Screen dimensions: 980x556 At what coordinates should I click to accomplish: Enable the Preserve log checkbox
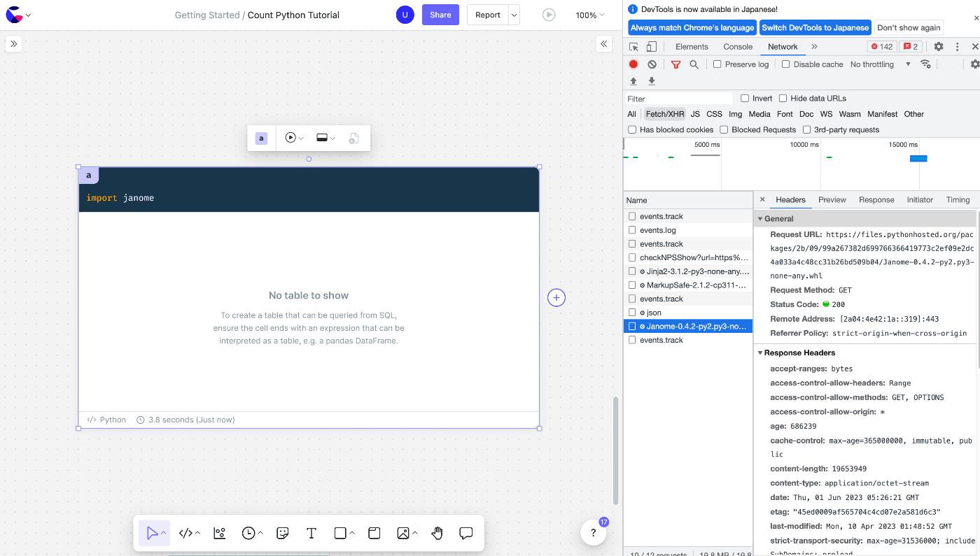click(x=717, y=64)
